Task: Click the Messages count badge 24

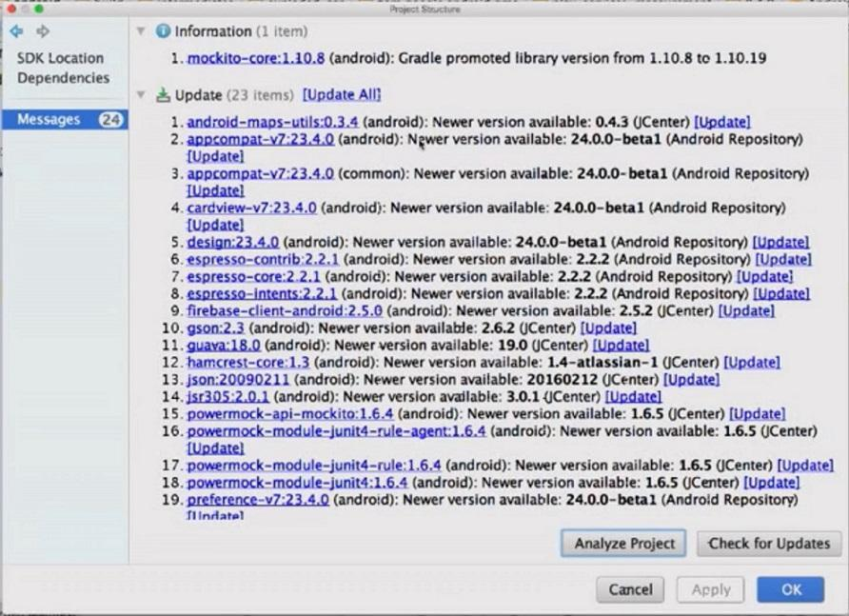Action: click(x=111, y=119)
